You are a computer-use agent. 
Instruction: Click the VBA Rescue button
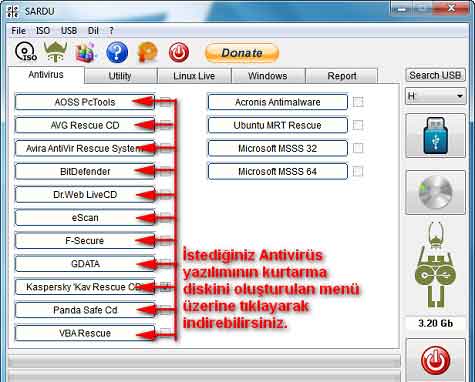click(85, 333)
